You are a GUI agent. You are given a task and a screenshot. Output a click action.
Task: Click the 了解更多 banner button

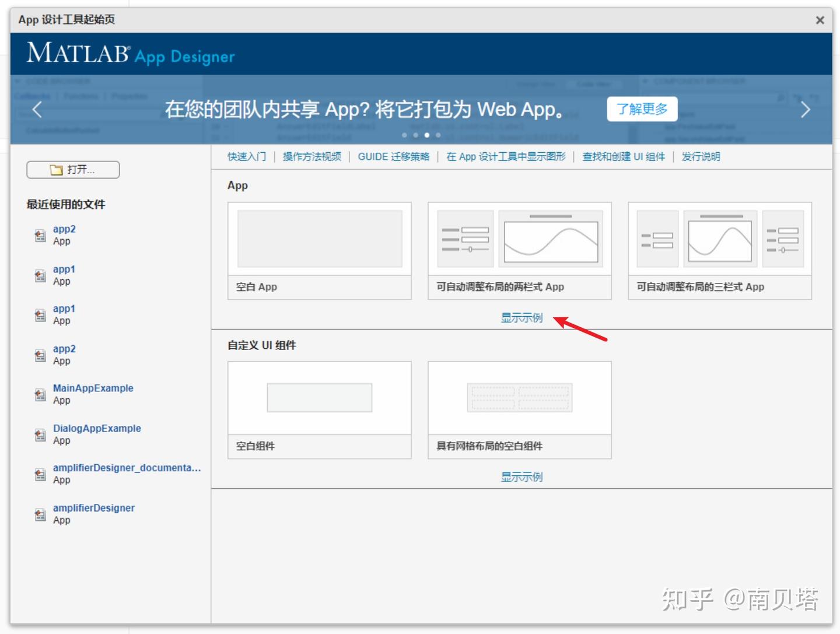click(642, 108)
